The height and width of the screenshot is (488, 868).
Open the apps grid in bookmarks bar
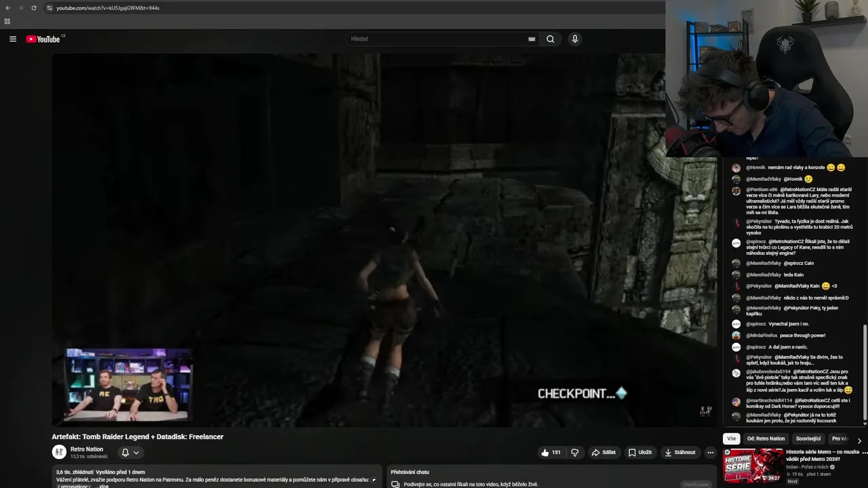click(x=7, y=21)
